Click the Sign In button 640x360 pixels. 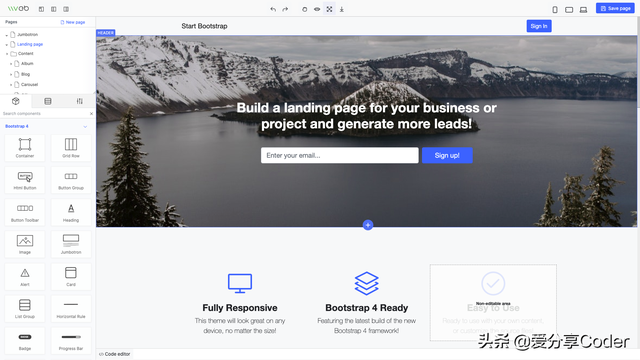pos(539,26)
